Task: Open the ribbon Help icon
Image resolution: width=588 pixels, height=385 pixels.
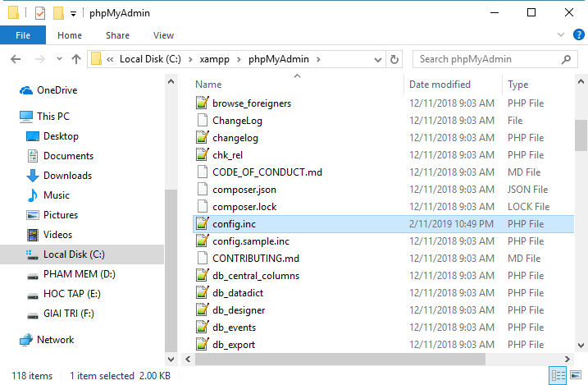Action: (x=579, y=34)
